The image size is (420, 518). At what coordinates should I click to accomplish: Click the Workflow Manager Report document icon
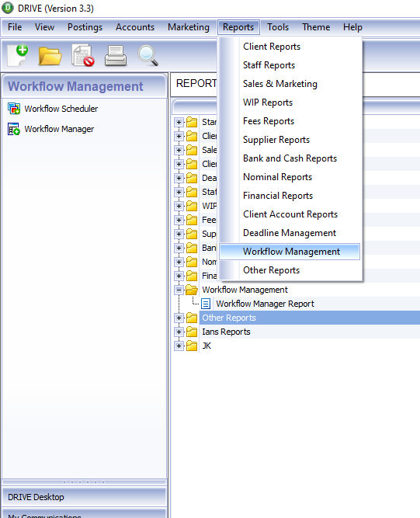pos(206,304)
